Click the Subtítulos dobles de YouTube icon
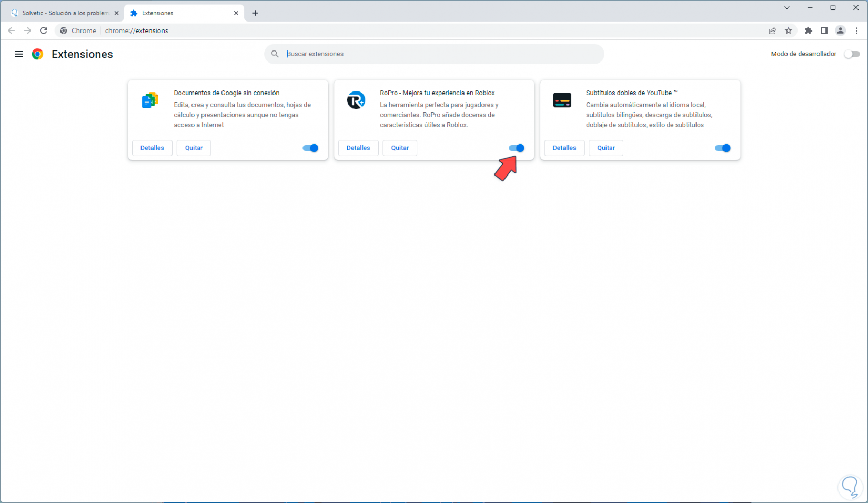This screenshot has height=503, width=868. [x=562, y=100]
